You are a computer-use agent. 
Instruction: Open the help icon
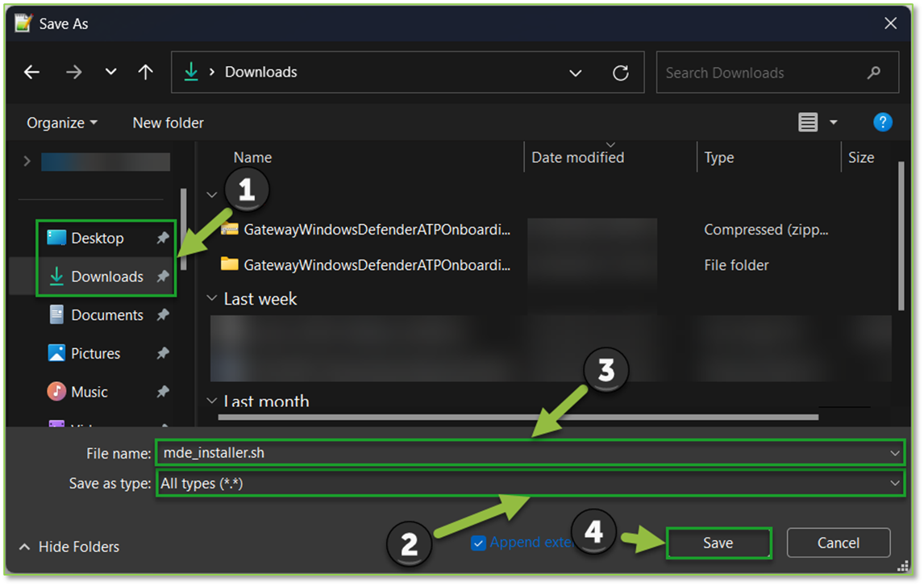883,122
